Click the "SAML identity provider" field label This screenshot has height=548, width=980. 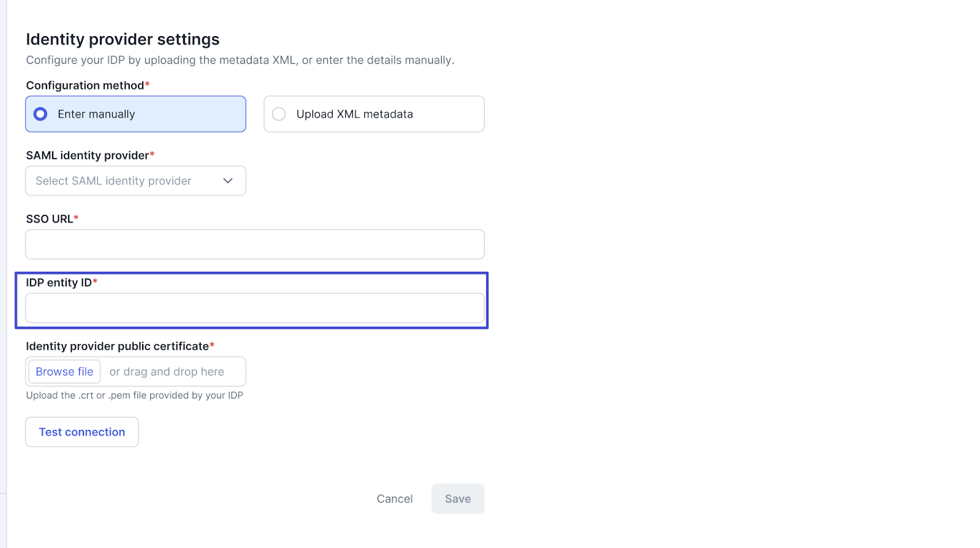87,156
